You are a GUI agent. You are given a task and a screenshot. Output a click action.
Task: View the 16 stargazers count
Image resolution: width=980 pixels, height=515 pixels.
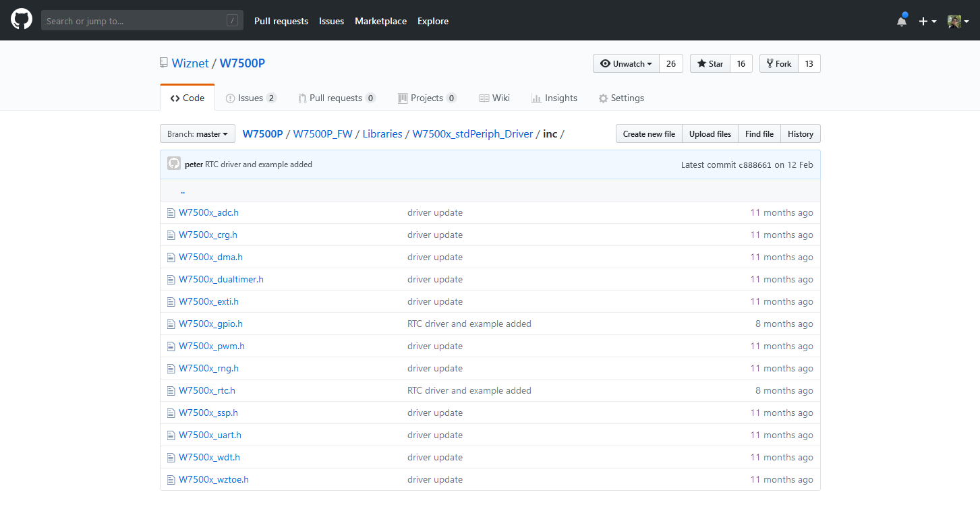(x=741, y=63)
